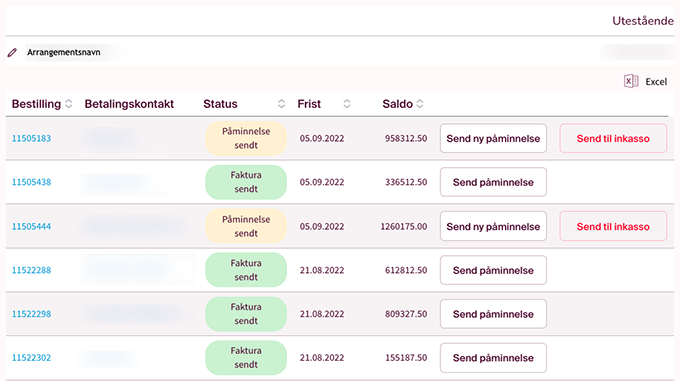Click saldo value 809327.50
The width and height of the screenshot is (680, 381).
tap(406, 314)
